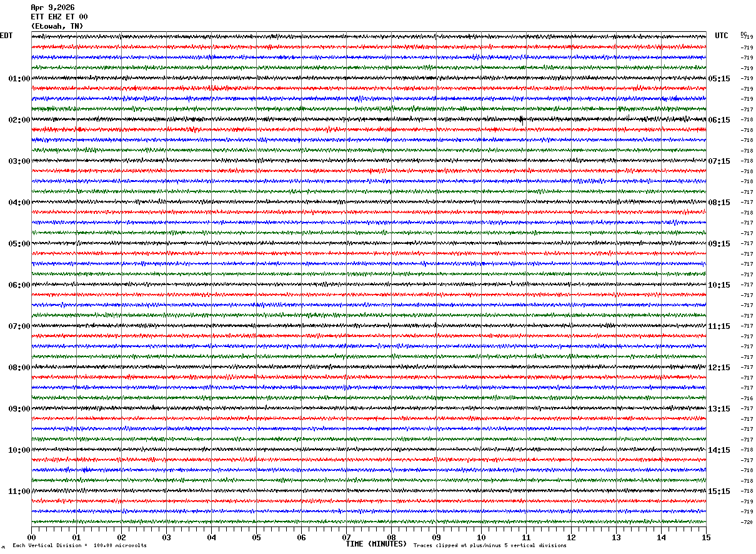
Task: Click minute tick label '03' on the time axis
Action: [166, 537]
